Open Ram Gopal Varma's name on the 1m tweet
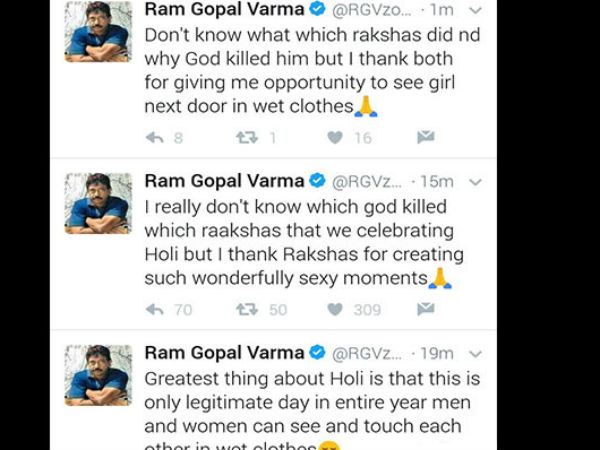Image resolution: width=600 pixels, height=450 pixels. [223, 11]
